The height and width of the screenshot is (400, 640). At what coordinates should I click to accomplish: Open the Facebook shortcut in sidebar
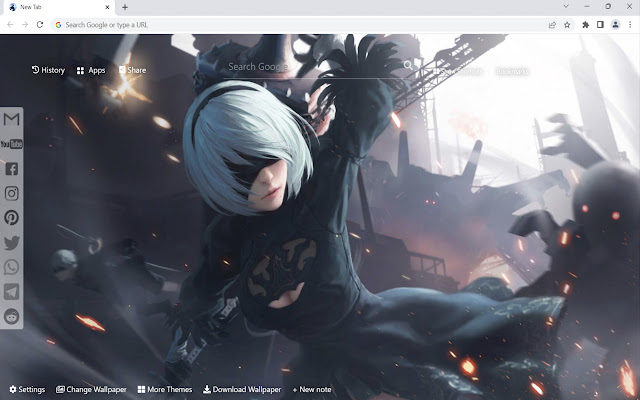tap(11, 169)
